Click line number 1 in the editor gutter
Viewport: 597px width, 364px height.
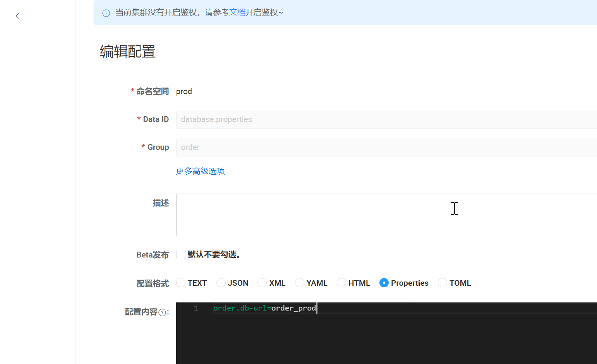(196, 308)
